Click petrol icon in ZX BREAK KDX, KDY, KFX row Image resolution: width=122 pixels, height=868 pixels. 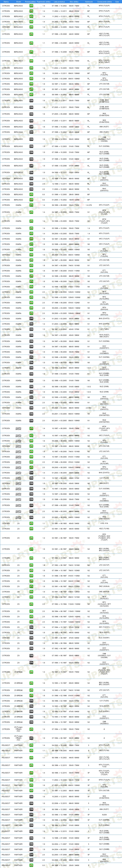tap(31, 672)
